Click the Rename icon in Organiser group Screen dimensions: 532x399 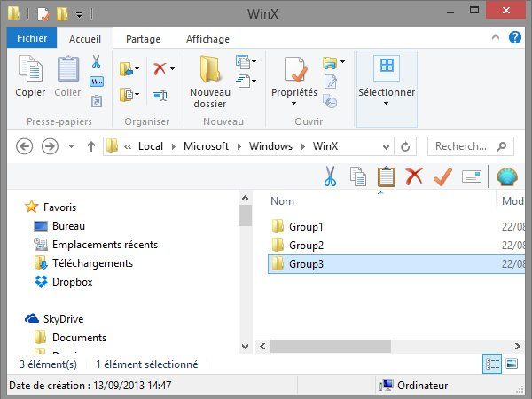click(x=160, y=95)
